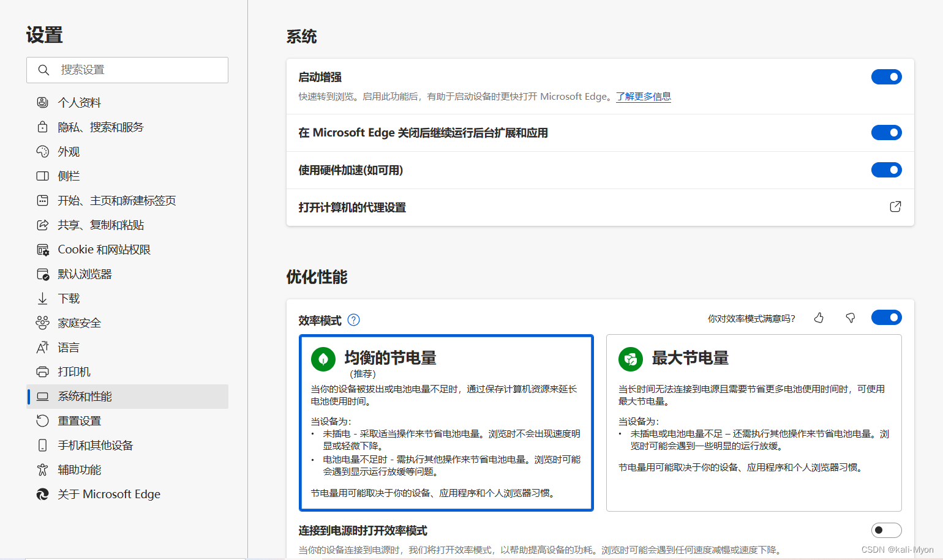The height and width of the screenshot is (560, 943).
Task: Open 关于 Microsoft Edge page
Action: pos(128,494)
